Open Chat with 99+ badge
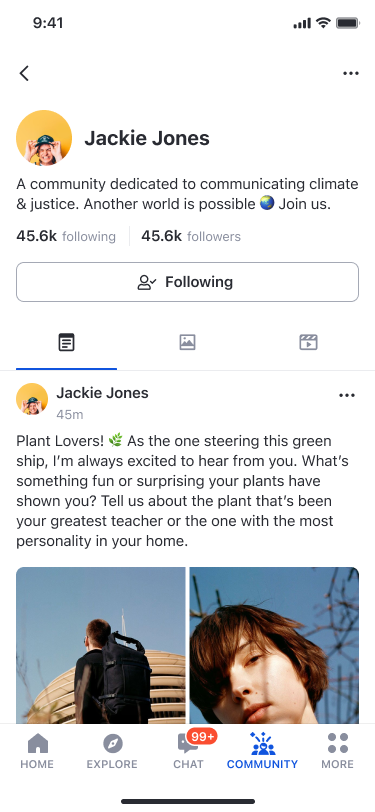 tap(189, 751)
